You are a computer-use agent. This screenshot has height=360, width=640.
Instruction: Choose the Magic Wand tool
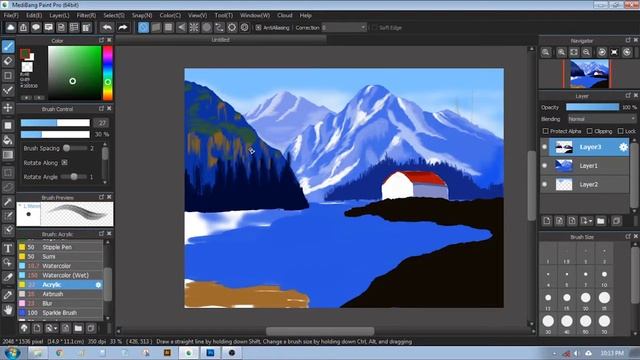(x=8, y=202)
